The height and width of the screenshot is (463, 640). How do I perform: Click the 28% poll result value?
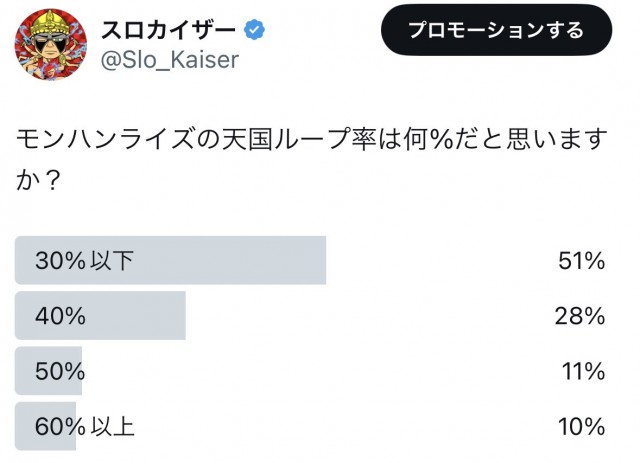coord(582,316)
